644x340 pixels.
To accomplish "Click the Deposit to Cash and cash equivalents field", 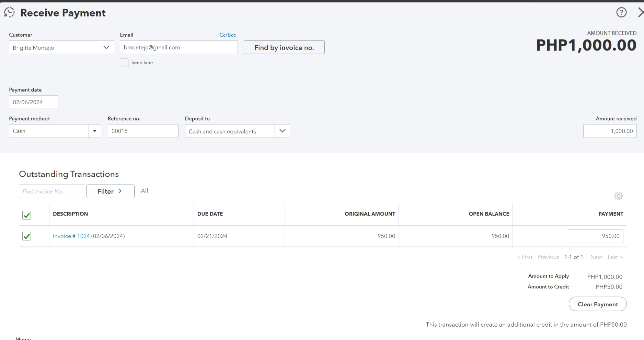I will [x=230, y=131].
